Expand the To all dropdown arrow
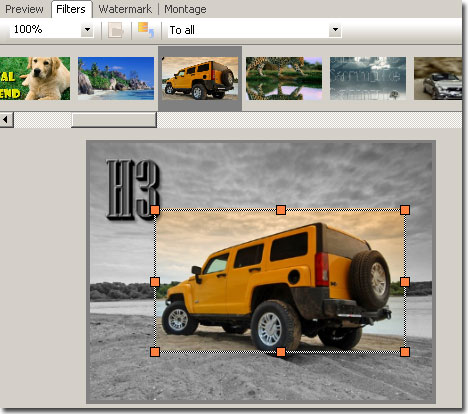468x414 pixels. (x=335, y=30)
